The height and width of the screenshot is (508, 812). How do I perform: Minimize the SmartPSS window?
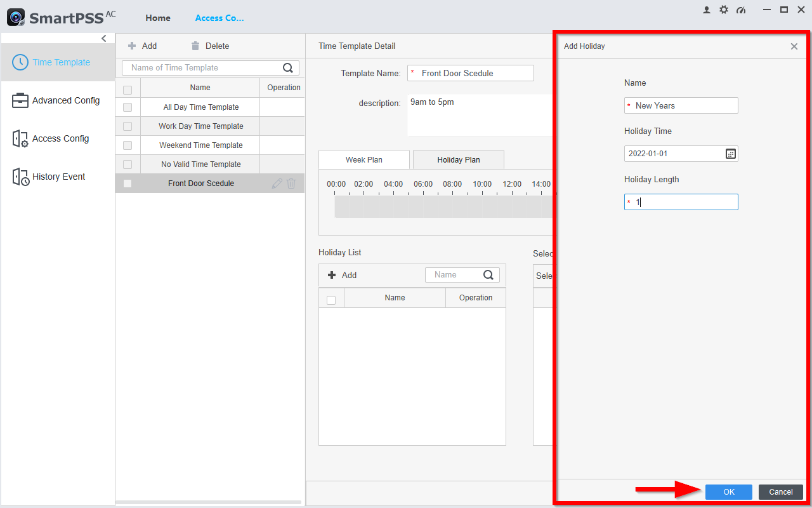pos(768,10)
